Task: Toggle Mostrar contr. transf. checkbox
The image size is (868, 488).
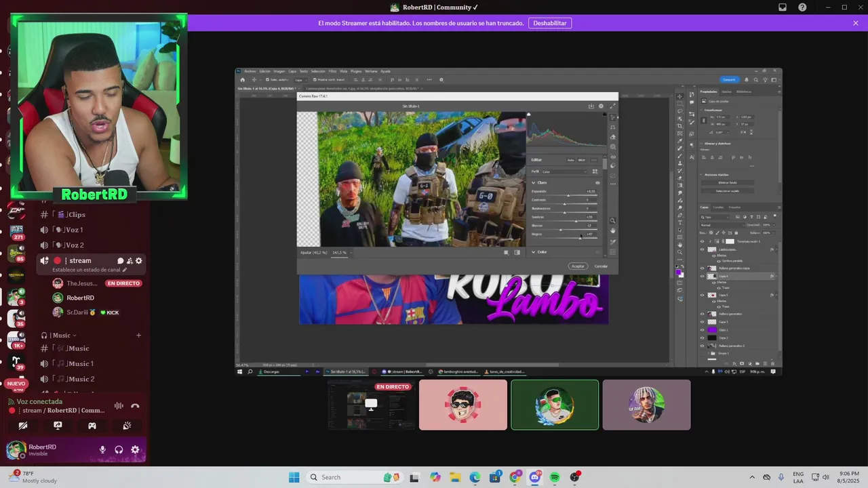Action: coord(314,80)
